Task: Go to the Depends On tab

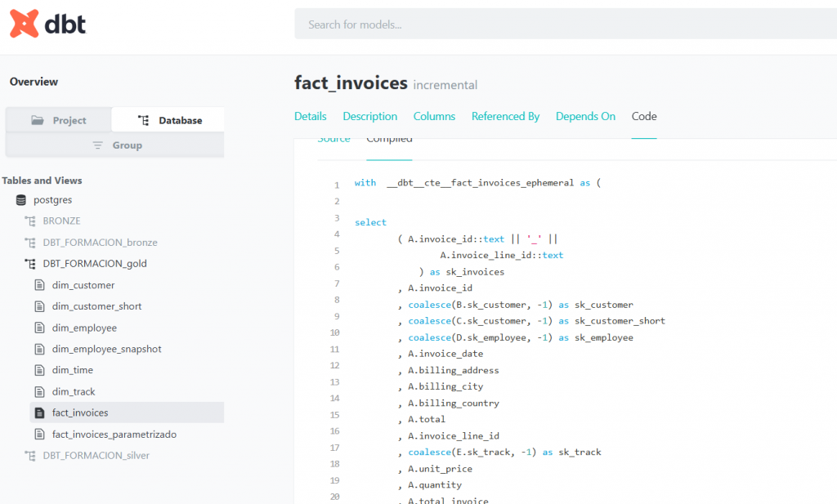Action: 585,116
